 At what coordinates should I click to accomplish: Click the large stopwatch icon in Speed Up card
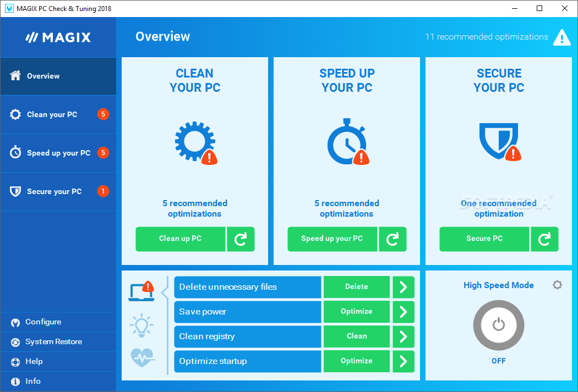[x=347, y=142]
